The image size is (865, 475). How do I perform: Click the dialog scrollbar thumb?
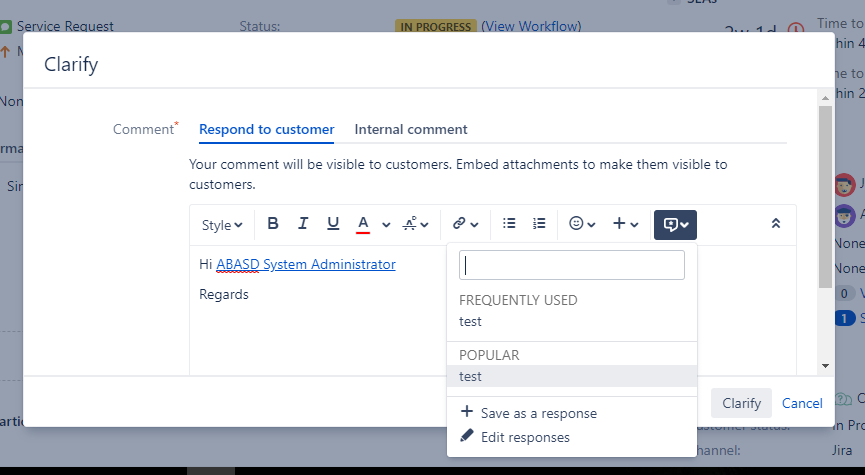click(x=825, y=196)
